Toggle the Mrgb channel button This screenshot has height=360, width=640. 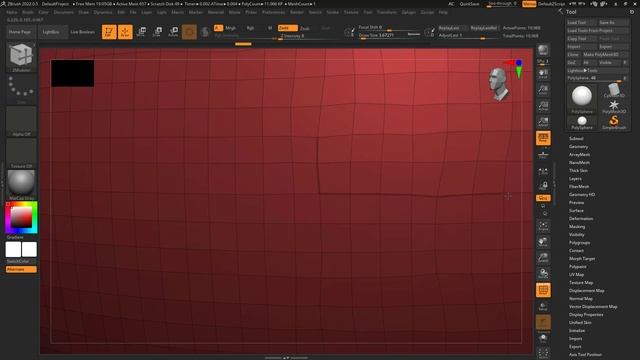(x=231, y=28)
